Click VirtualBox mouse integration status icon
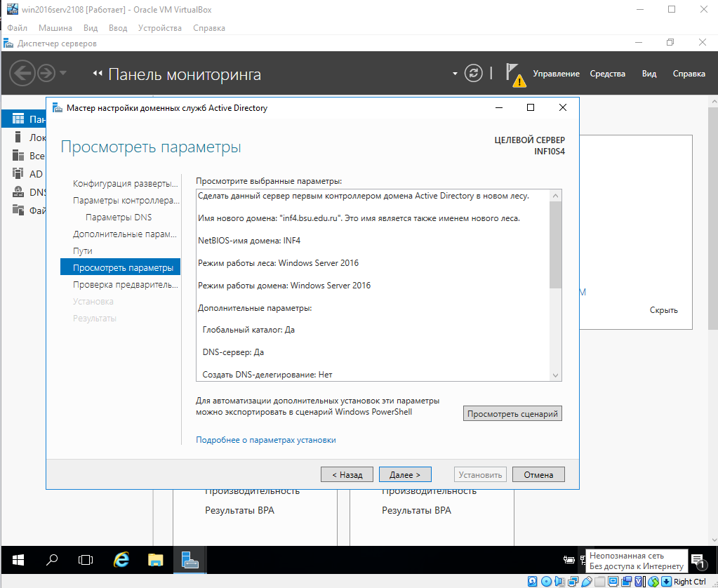 coord(653,582)
